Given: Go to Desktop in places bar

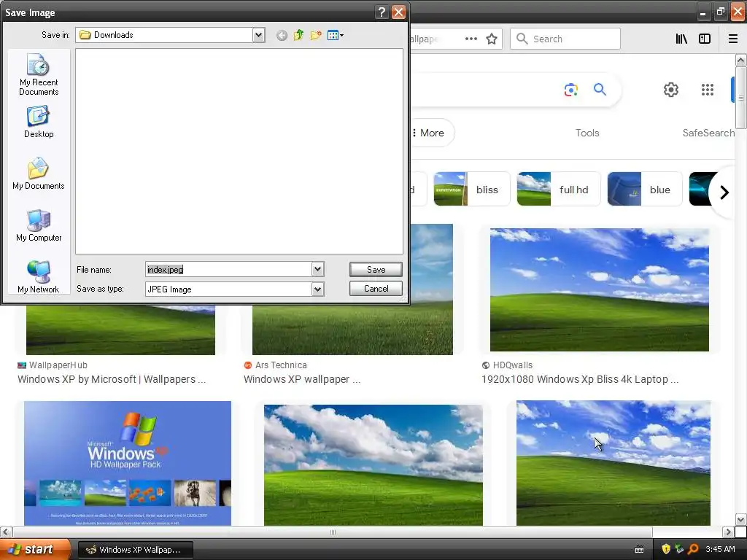Looking at the screenshot, I should point(39,122).
